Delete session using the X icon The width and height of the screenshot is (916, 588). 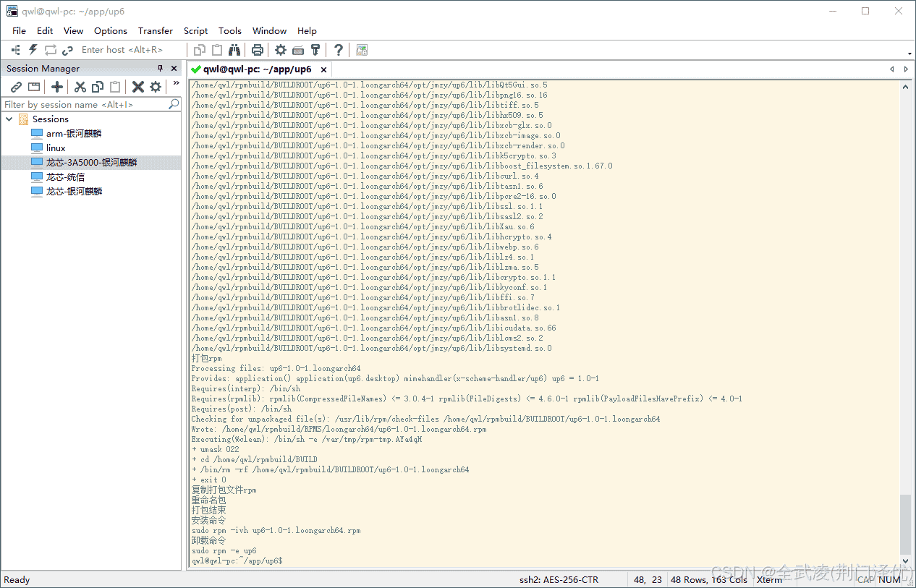[137, 87]
